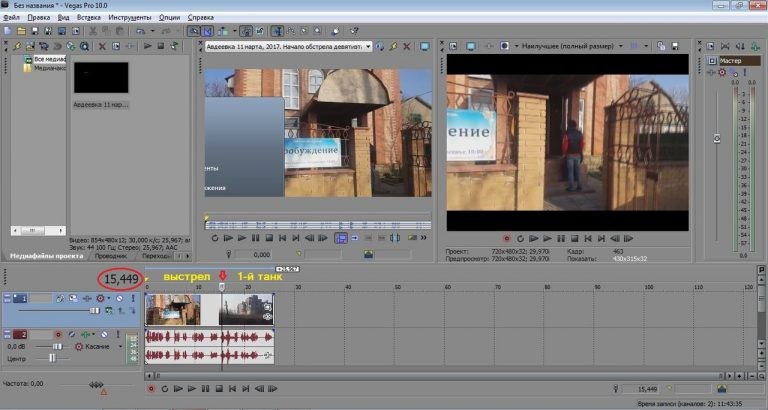Screen dimensions: 768x410
Task: Open a project with the folder icon
Action: pyautogui.click(x=21, y=31)
